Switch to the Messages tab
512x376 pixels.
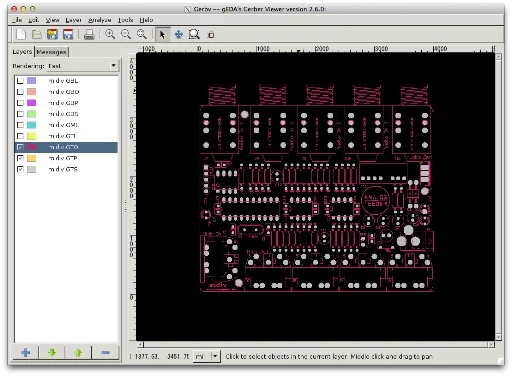[52, 52]
